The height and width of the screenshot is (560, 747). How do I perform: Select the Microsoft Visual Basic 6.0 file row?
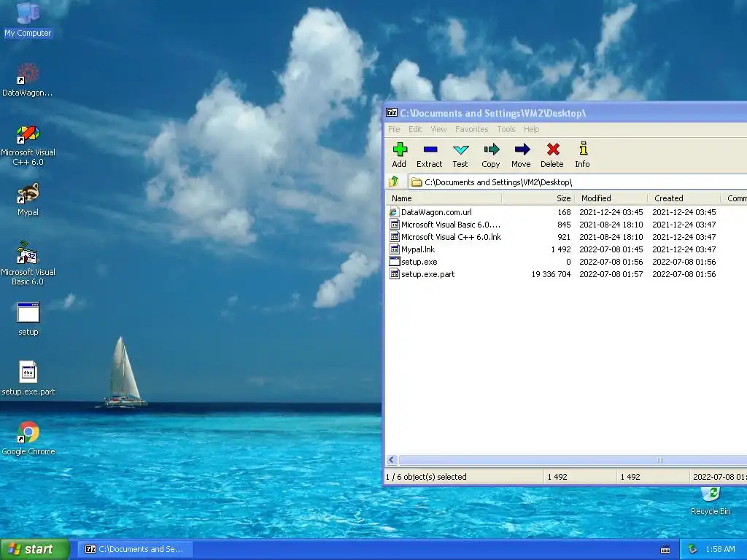click(x=566, y=225)
